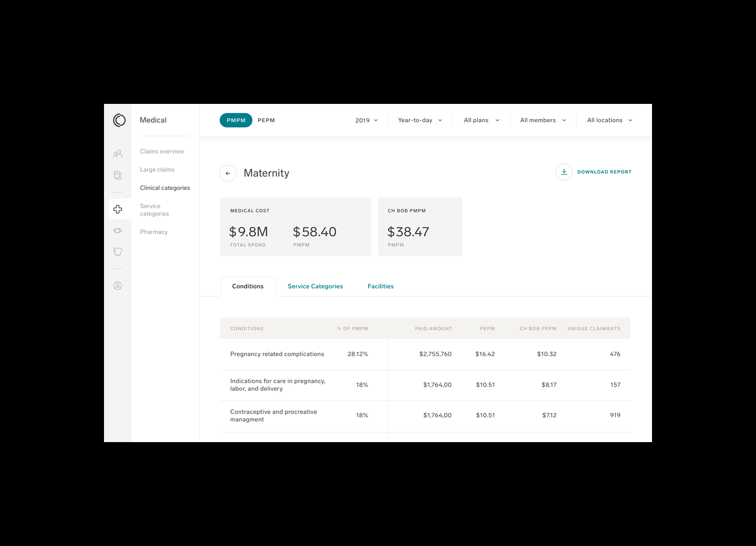Screen dimensions: 756x546
Task: Select Clinical categories in Medical menu
Action: point(165,188)
